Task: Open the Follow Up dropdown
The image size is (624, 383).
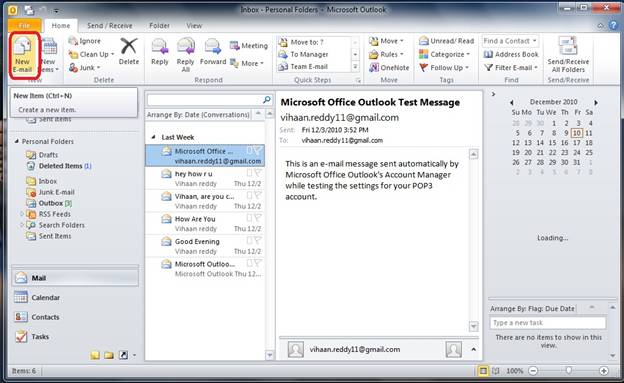Action: coord(444,68)
